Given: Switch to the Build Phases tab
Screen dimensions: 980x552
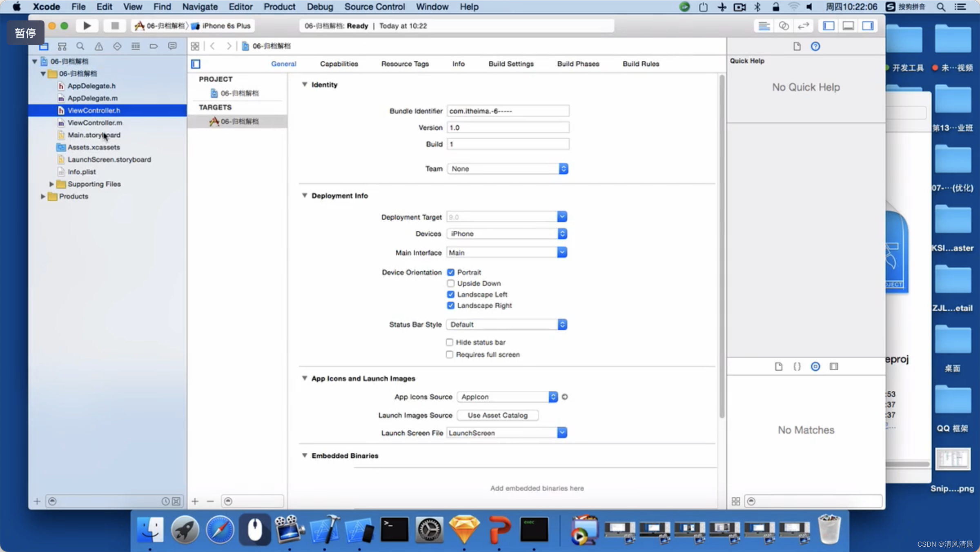Looking at the screenshot, I should [x=578, y=64].
